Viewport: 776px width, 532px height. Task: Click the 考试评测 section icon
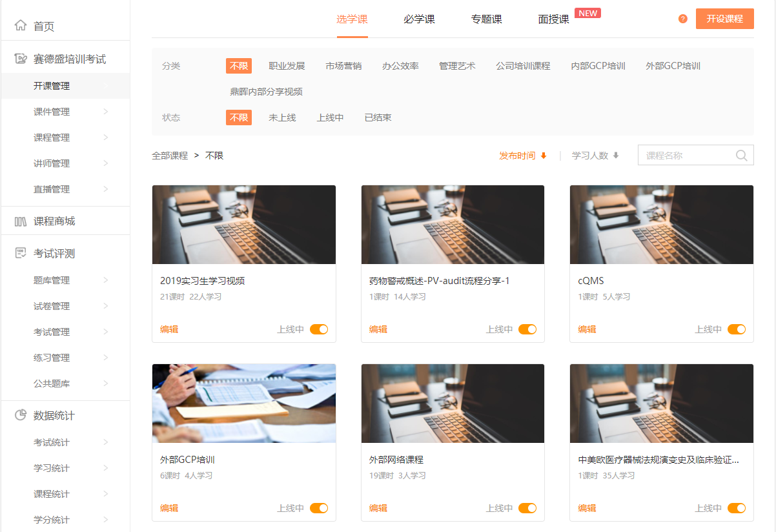tap(21, 253)
